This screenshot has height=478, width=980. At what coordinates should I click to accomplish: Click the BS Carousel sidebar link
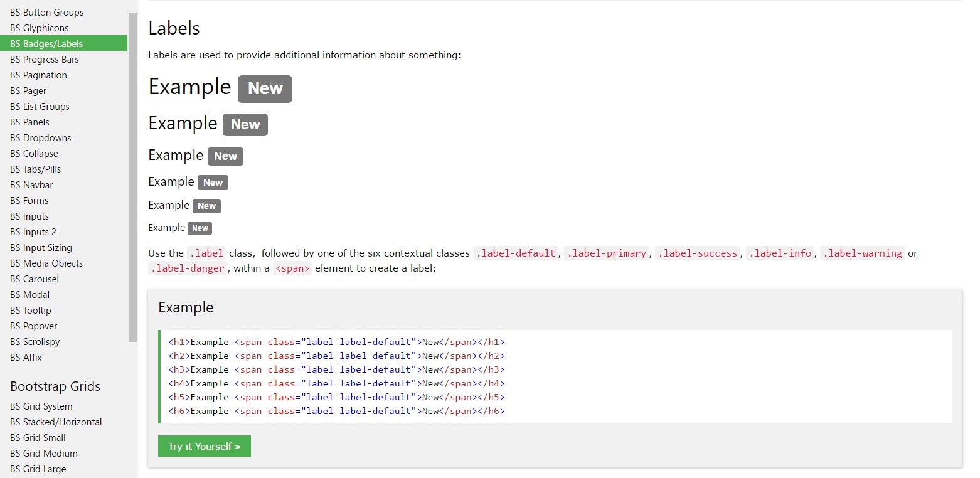click(35, 279)
